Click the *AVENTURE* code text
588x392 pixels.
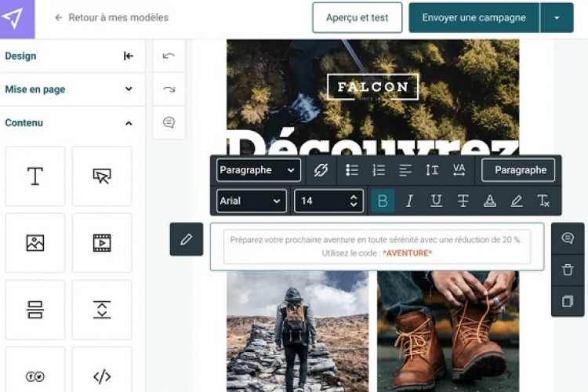pos(407,253)
